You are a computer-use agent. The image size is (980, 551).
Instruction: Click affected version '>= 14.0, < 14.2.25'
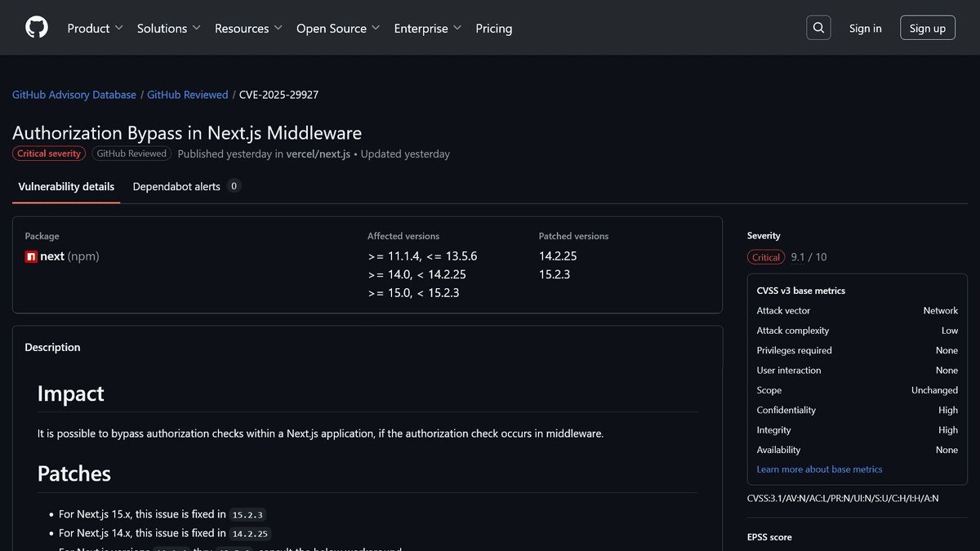[x=416, y=274]
